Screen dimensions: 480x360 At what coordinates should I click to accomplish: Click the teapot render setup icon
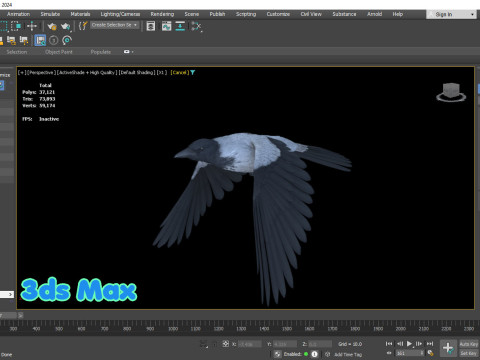pyautogui.click(x=52, y=26)
